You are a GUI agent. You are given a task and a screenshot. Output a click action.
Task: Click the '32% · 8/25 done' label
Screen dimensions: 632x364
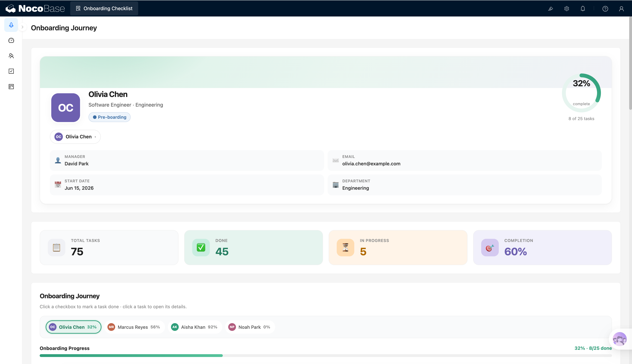593,348
